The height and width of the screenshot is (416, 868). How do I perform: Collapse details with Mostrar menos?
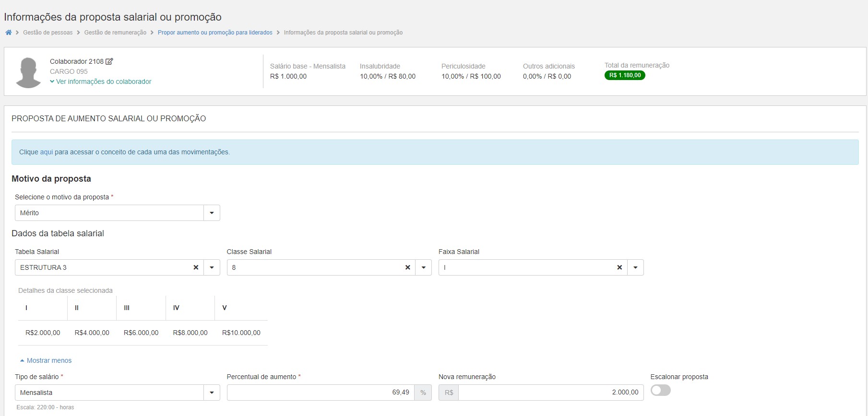click(x=46, y=360)
